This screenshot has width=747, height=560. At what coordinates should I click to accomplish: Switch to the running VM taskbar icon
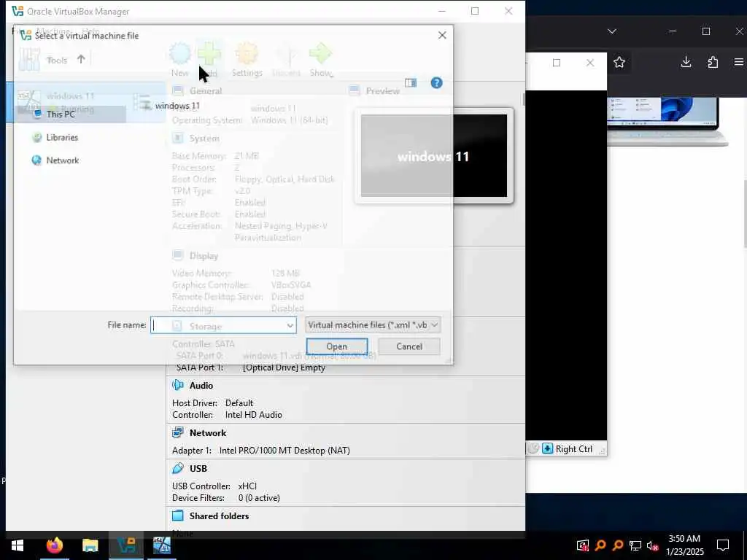161,545
